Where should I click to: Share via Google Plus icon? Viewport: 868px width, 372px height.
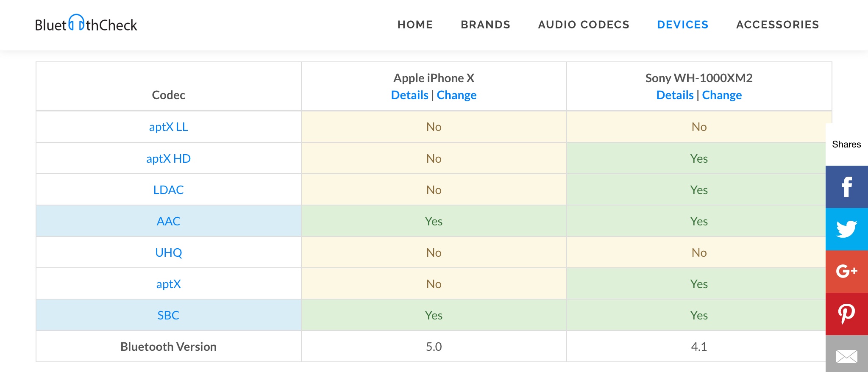pos(846,271)
